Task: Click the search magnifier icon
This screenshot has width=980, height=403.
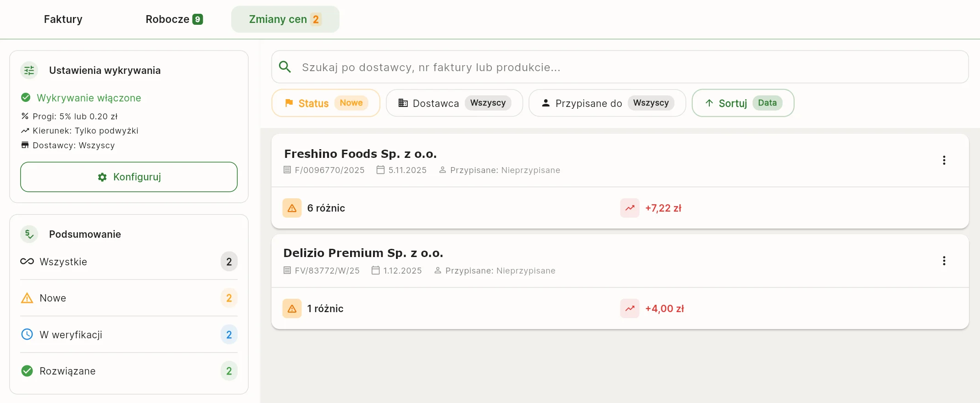Action: point(285,67)
